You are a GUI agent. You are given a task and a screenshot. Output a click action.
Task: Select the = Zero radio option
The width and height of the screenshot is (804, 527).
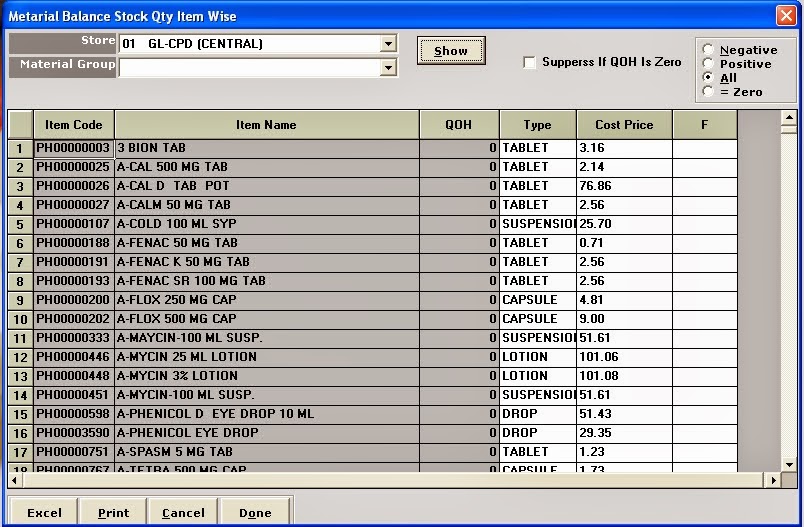pos(708,91)
